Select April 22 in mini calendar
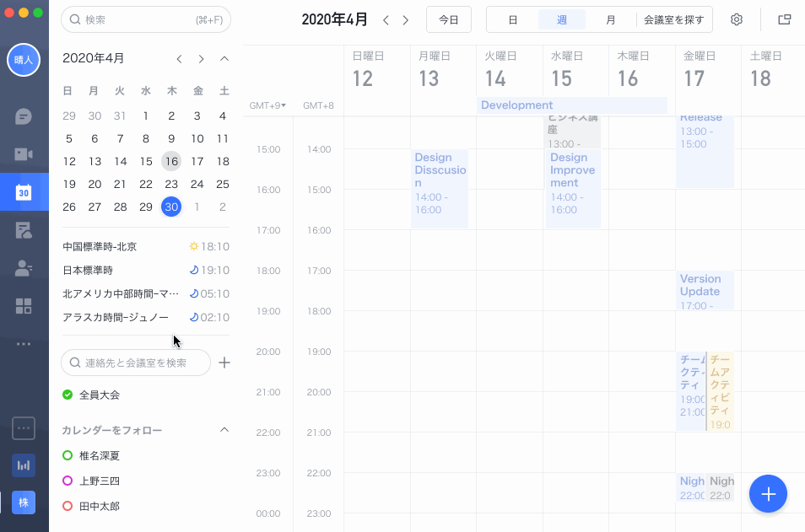This screenshot has width=805, height=532. tap(146, 184)
